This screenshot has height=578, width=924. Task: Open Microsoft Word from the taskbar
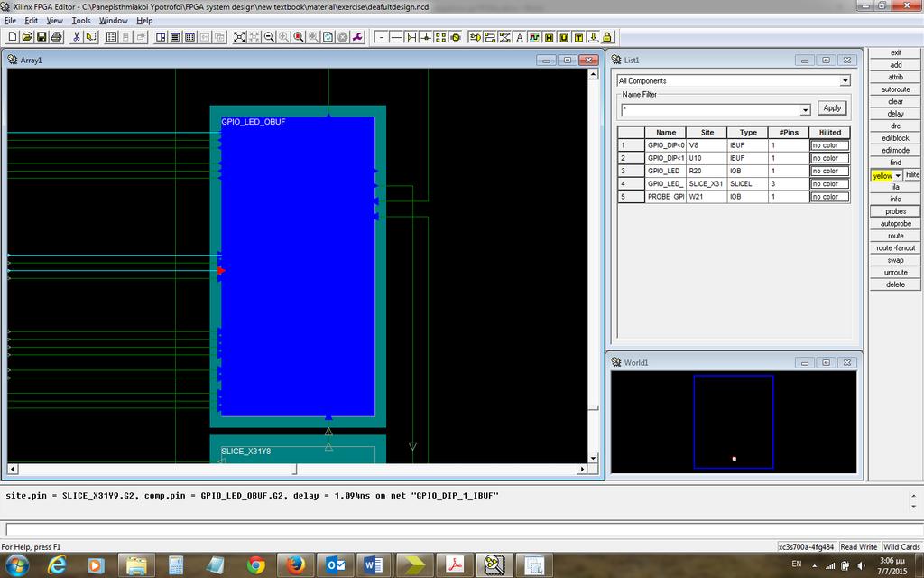(x=373, y=565)
